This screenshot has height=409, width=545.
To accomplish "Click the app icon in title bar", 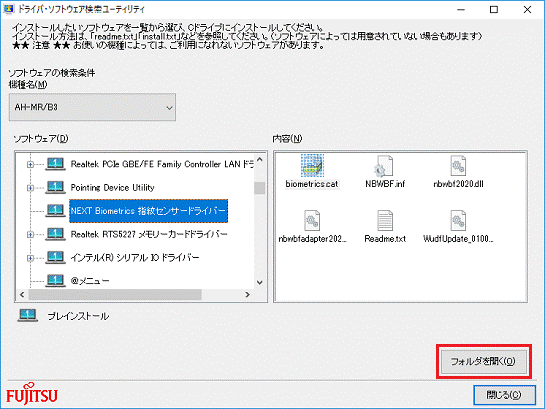I will click(x=8, y=9).
